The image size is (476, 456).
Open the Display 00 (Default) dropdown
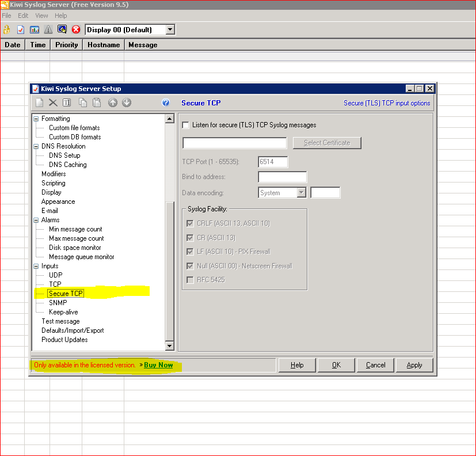(x=170, y=29)
